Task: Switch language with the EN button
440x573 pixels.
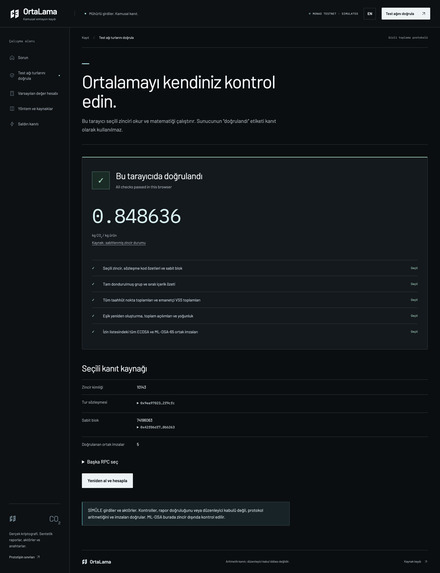Action: [x=369, y=14]
